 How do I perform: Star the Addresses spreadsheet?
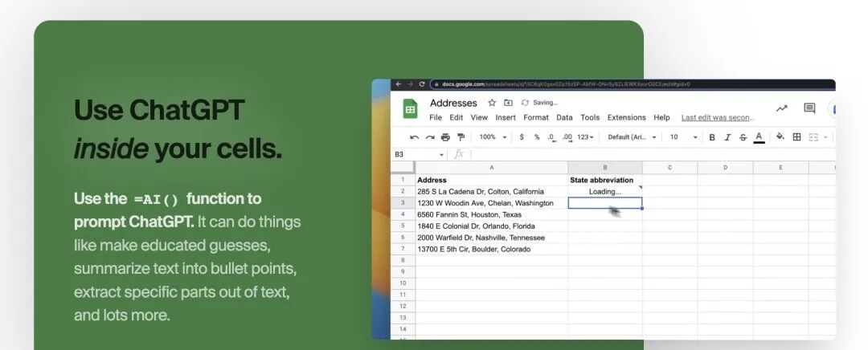tap(492, 103)
